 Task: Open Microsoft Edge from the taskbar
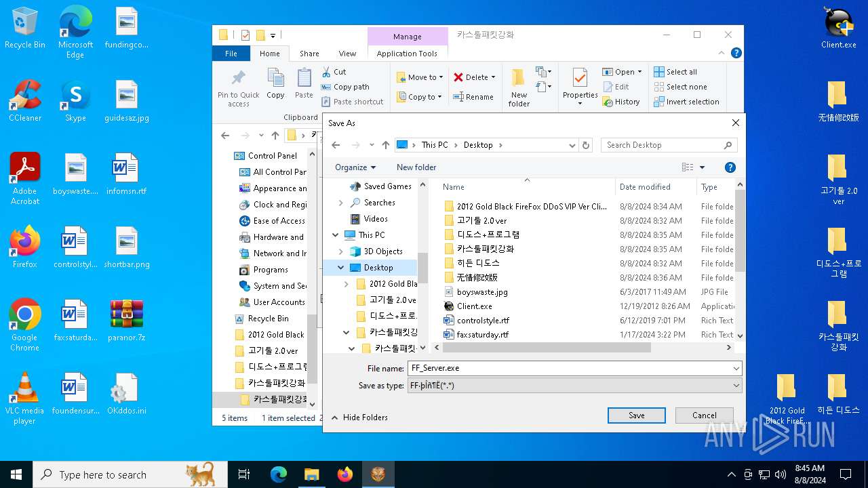click(279, 474)
